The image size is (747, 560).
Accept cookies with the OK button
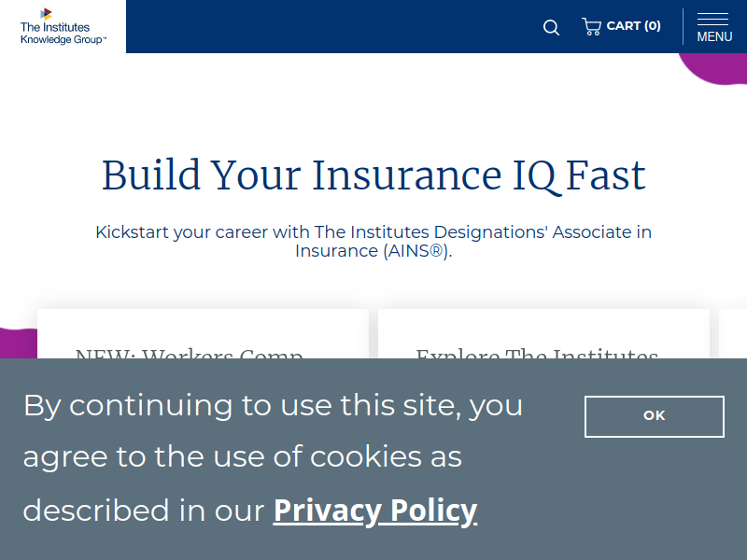655,416
